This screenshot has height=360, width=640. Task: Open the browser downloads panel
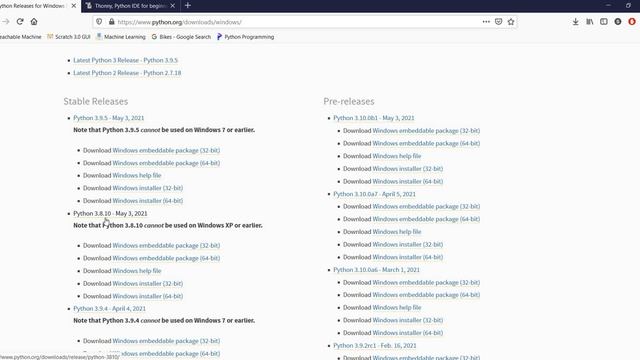575,22
